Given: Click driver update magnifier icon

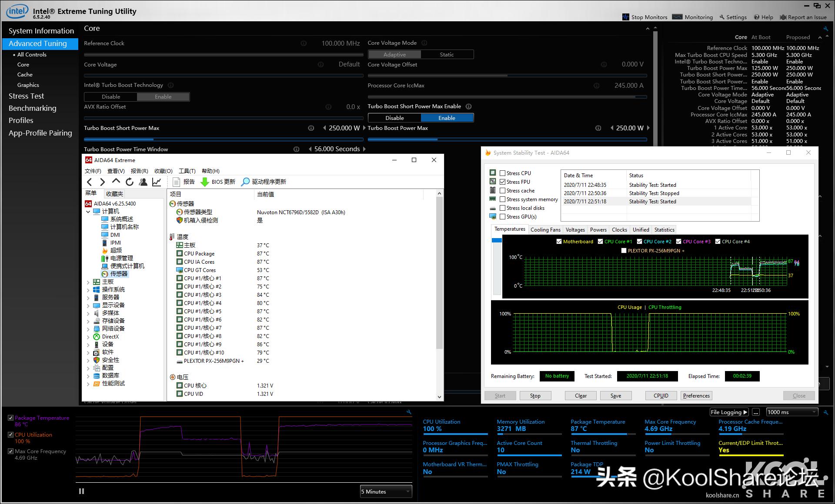Looking at the screenshot, I should coord(246,182).
